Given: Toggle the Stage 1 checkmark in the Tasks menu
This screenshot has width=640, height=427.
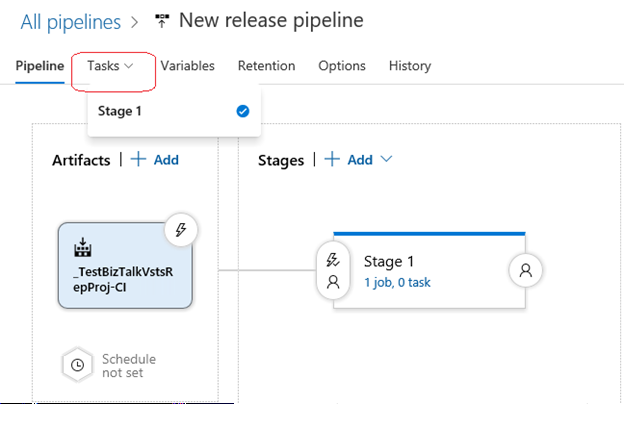Looking at the screenshot, I should (x=242, y=111).
